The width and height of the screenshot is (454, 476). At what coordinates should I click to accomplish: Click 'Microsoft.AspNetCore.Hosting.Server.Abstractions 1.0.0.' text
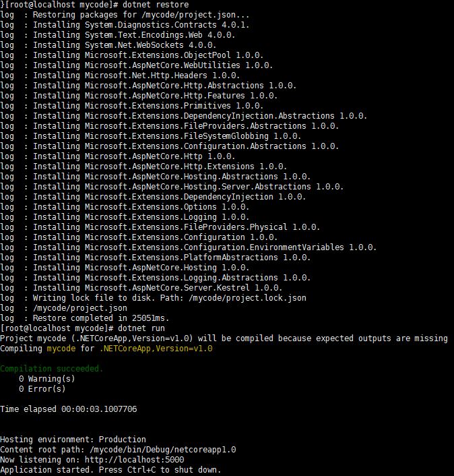click(x=214, y=187)
